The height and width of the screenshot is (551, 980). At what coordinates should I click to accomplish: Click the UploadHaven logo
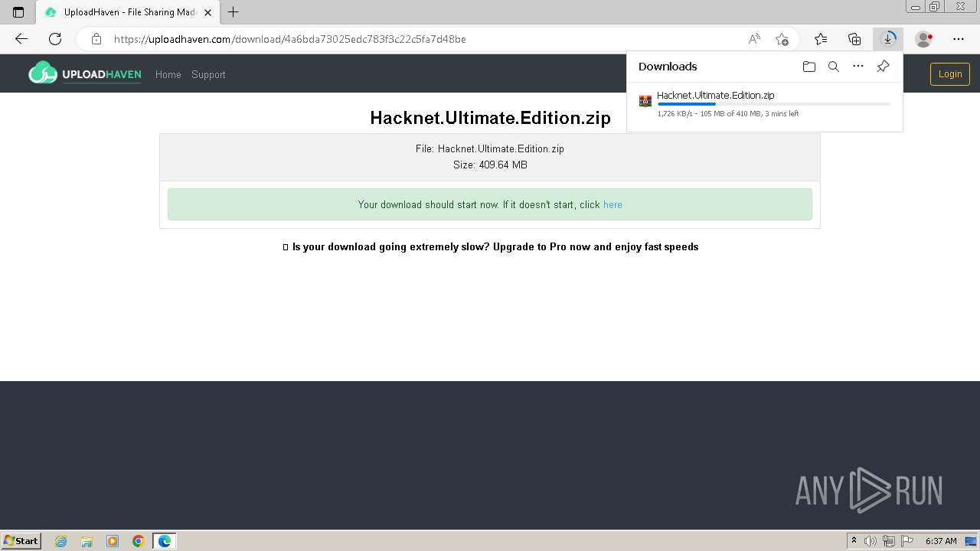coord(85,73)
